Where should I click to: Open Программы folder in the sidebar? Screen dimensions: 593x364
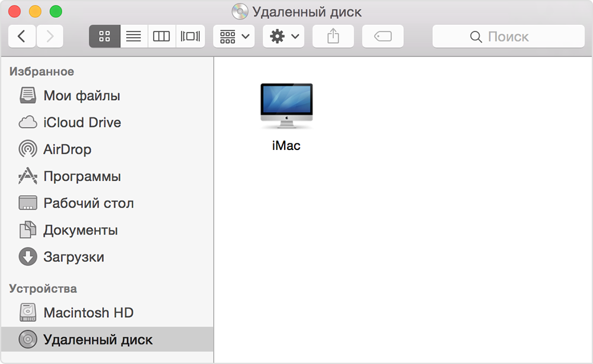82,177
